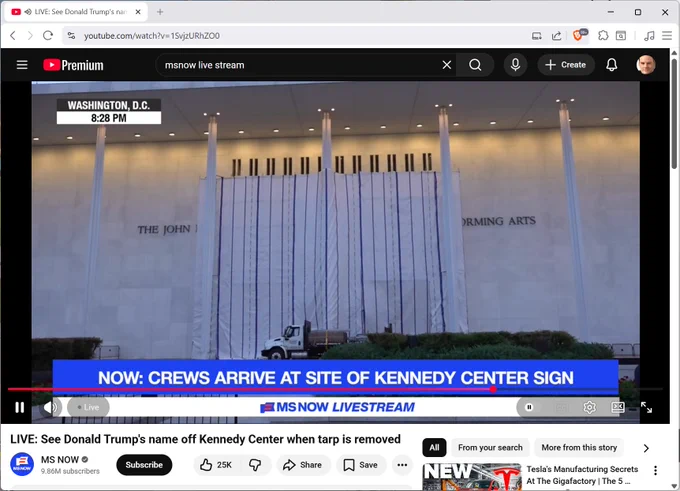680x491 pixels.
Task: Click the page vertical scrollbar thumb
Action: pos(674,114)
